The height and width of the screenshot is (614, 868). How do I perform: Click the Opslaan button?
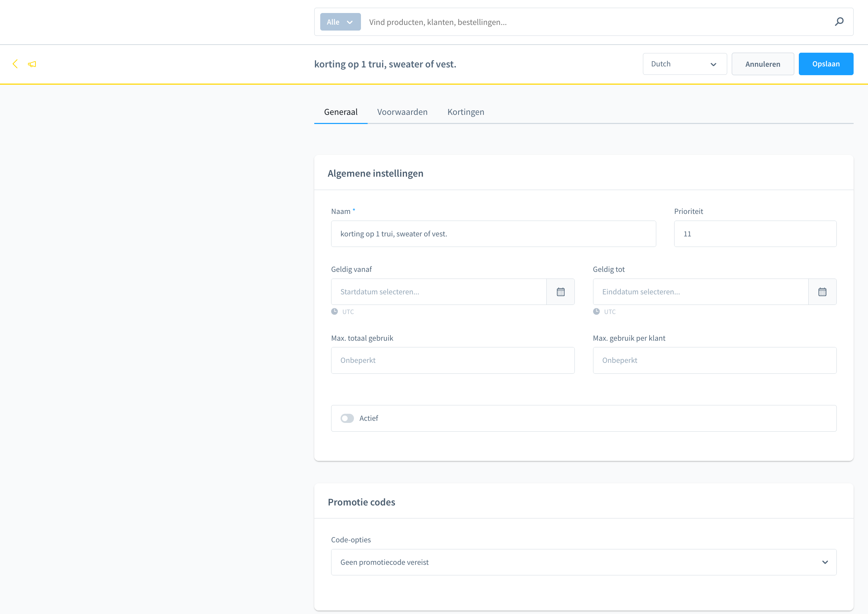tap(826, 64)
